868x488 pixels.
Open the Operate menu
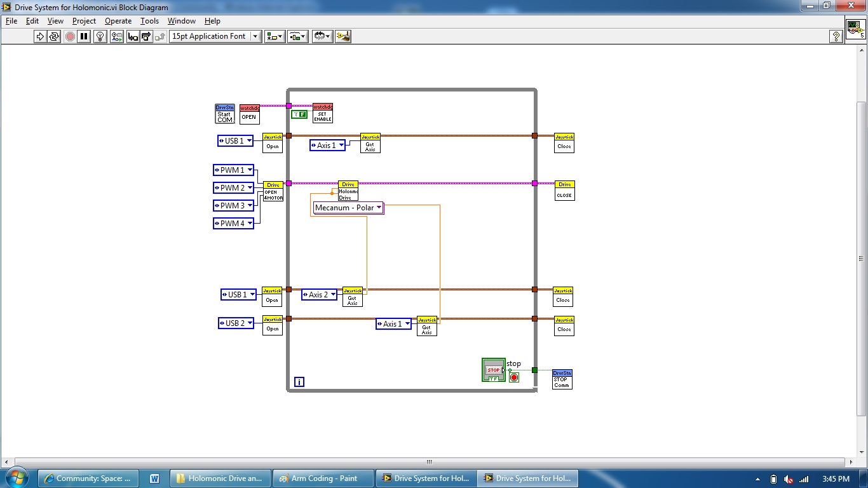(118, 21)
